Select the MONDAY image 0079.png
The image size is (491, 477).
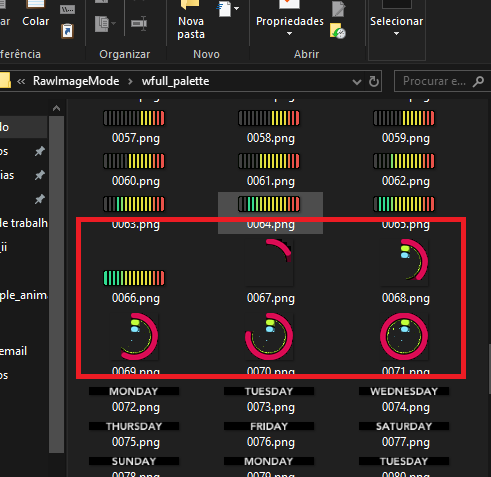coord(269,461)
